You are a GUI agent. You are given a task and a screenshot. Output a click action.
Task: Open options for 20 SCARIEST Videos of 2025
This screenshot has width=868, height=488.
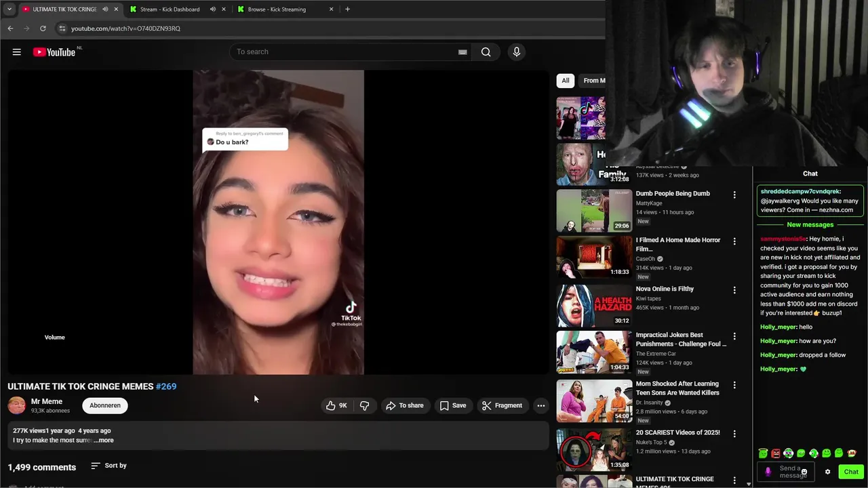(734, 434)
